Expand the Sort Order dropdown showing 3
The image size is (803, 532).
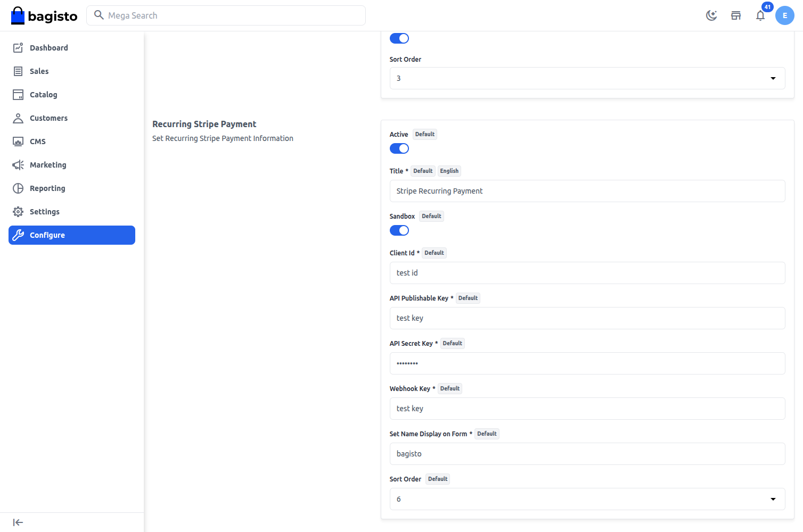coord(773,78)
